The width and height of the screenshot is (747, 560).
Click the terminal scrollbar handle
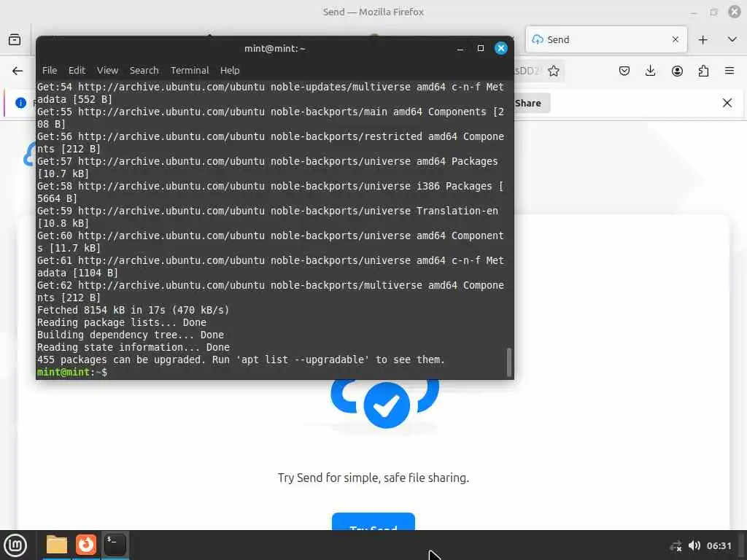[508, 362]
